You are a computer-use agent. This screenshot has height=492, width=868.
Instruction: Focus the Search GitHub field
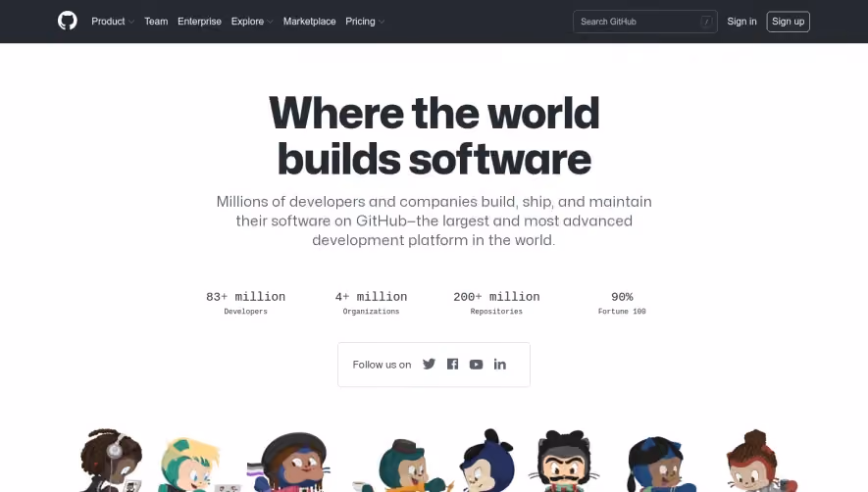(x=645, y=22)
